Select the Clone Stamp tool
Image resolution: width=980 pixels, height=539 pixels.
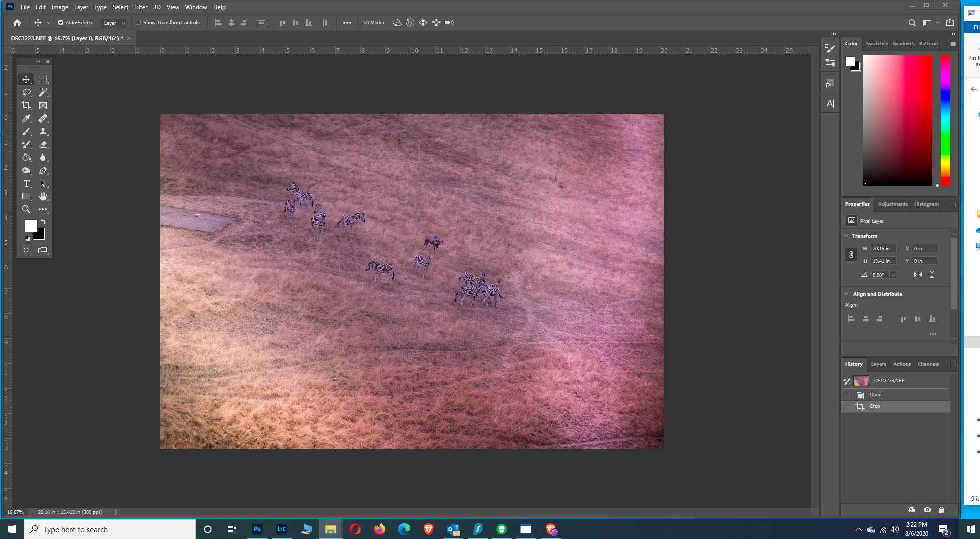tap(43, 132)
